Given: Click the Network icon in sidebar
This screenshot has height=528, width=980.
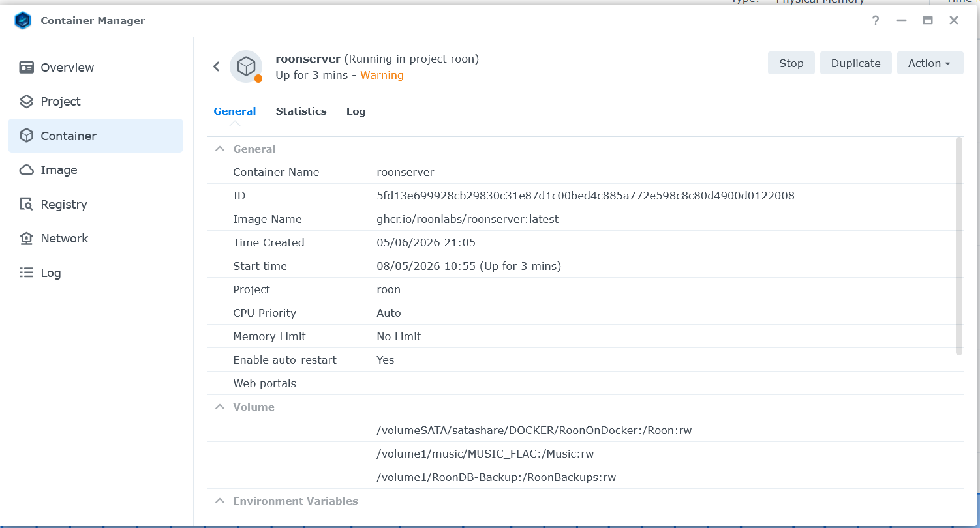Looking at the screenshot, I should [26, 239].
